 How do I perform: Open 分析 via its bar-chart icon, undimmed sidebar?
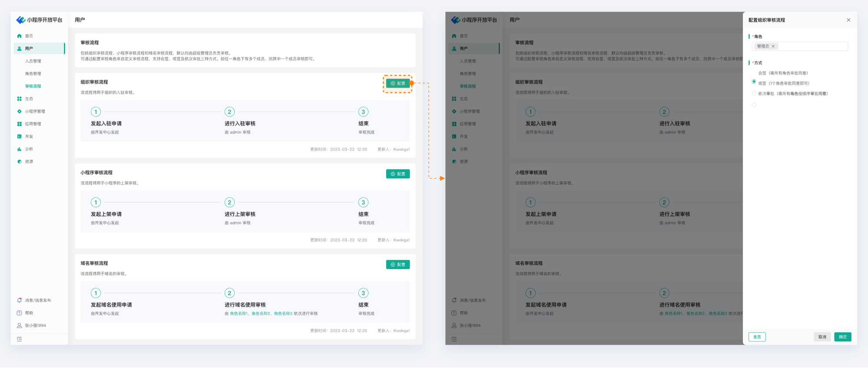click(19, 149)
